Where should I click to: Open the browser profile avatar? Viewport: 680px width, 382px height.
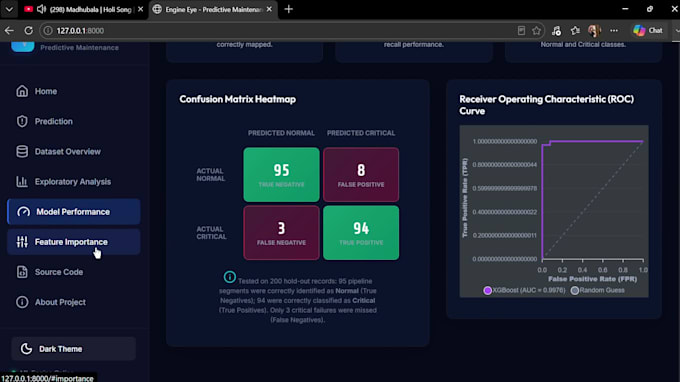pos(594,30)
